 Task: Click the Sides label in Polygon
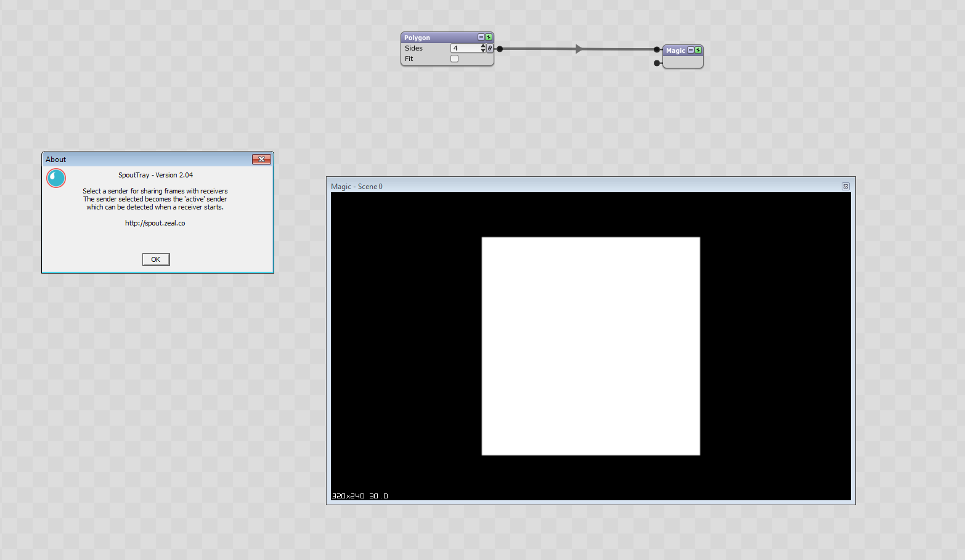413,48
